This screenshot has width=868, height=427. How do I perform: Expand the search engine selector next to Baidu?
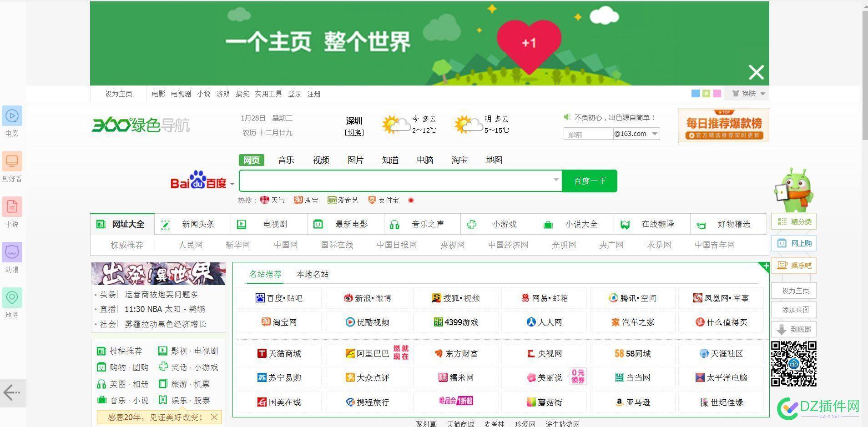(x=232, y=184)
